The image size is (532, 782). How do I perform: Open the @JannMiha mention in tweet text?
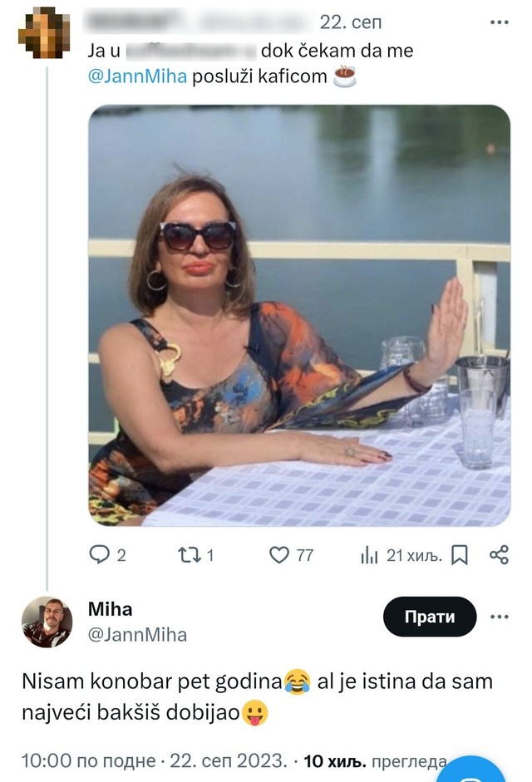(138, 77)
